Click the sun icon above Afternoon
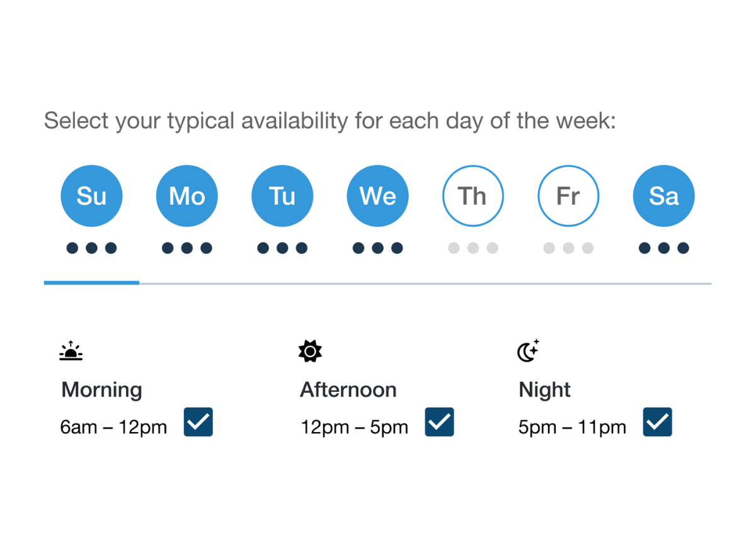The width and height of the screenshot is (756, 553). tap(310, 351)
